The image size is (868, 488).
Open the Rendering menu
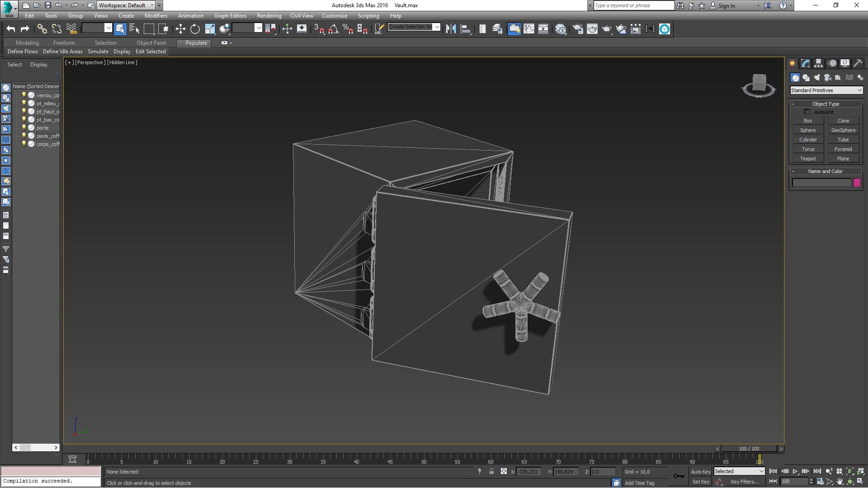[x=269, y=16]
